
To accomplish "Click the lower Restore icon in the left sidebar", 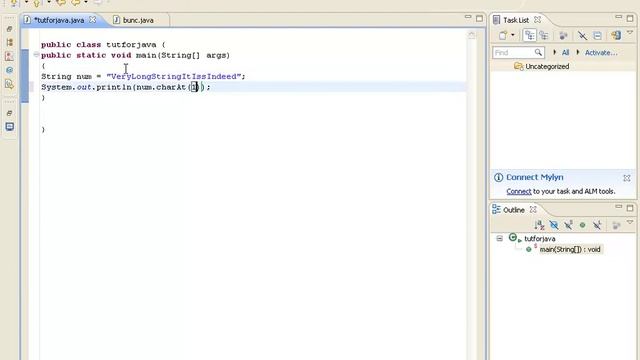I will pyautogui.click(x=10, y=113).
